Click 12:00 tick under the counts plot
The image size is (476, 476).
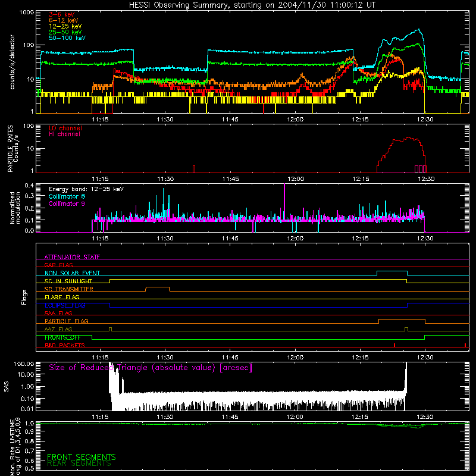[x=295, y=120]
